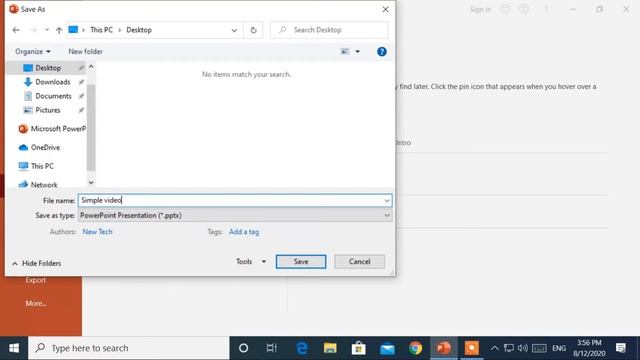Click the Cancel button
Viewport: 640px width, 360px height.
pyautogui.click(x=359, y=262)
